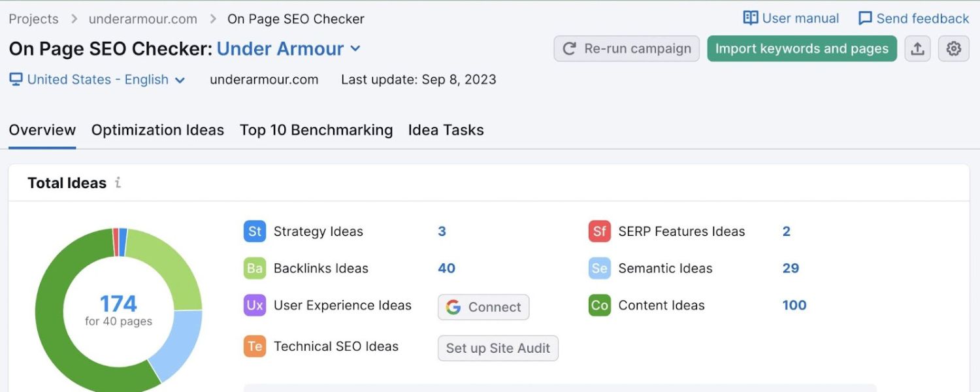
Task: Select the SERP Features Ideas icon
Action: (x=598, y=231)
